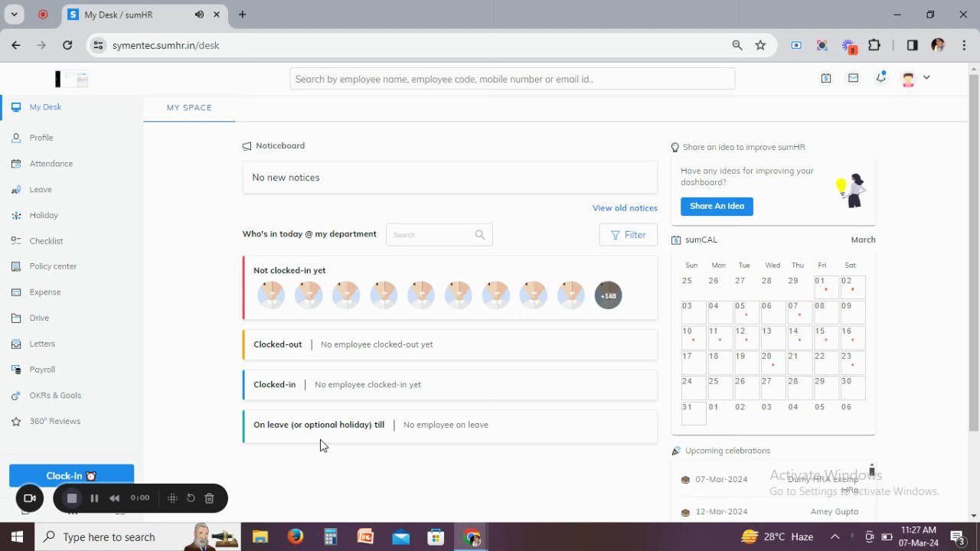Click the Letters sidebar icon

point(15,344)
